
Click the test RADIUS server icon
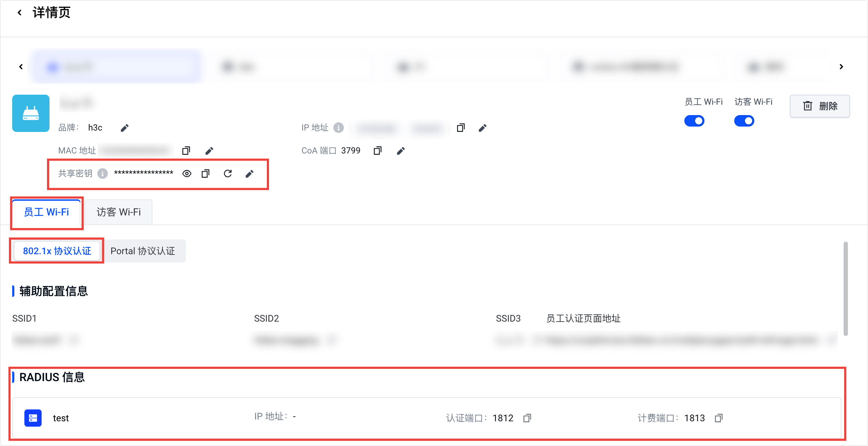click(x=33, y=418)
